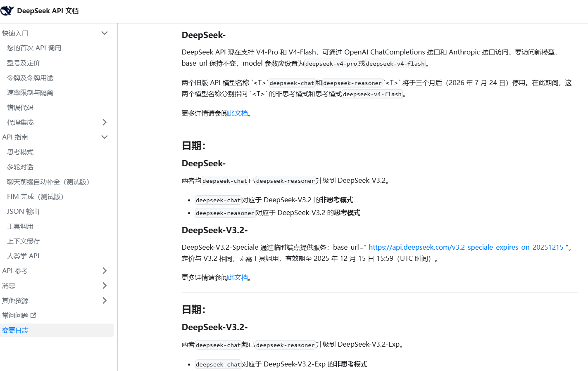Open 上下文缓存 guide page
The image size is (588, 371).
[x=24, y=241]
